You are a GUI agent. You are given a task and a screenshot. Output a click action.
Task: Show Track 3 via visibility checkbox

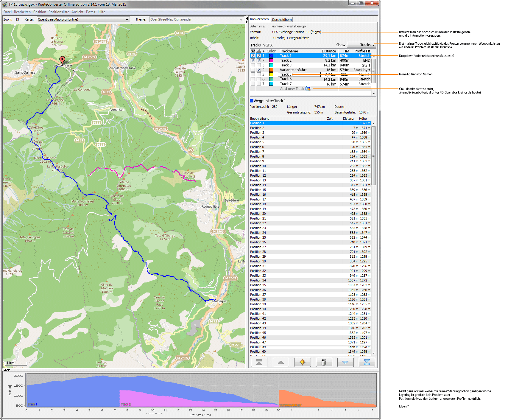tap(253, 65)
